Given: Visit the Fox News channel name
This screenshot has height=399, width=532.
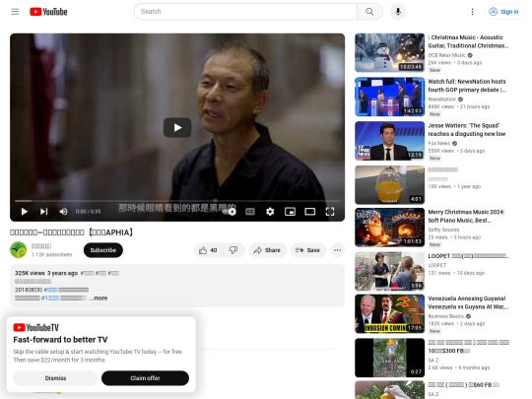Looking at the screenshot, I should point(439,143).
